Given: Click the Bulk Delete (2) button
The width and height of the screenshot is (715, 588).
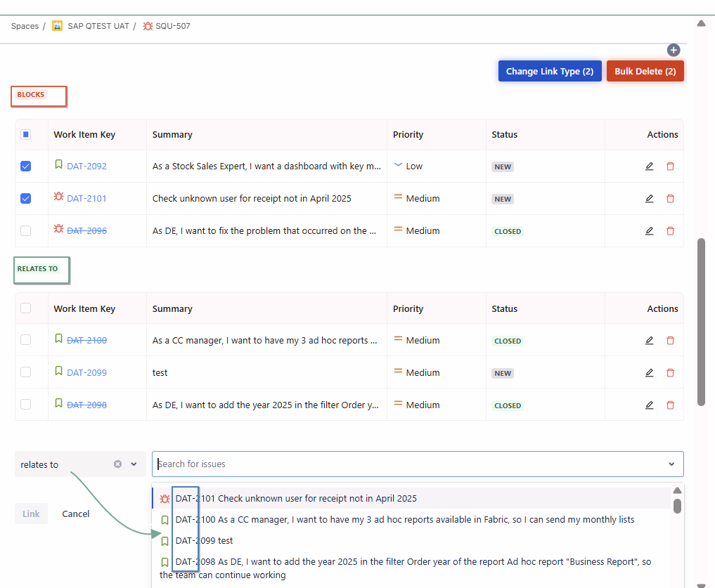Looking at the screenshot, I should tap(645, 72).
